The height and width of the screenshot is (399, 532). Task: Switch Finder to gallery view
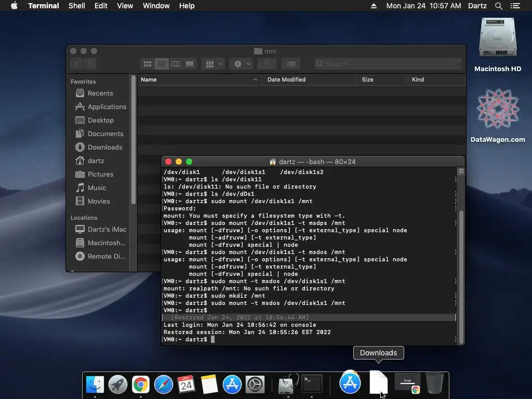[190, 64]
